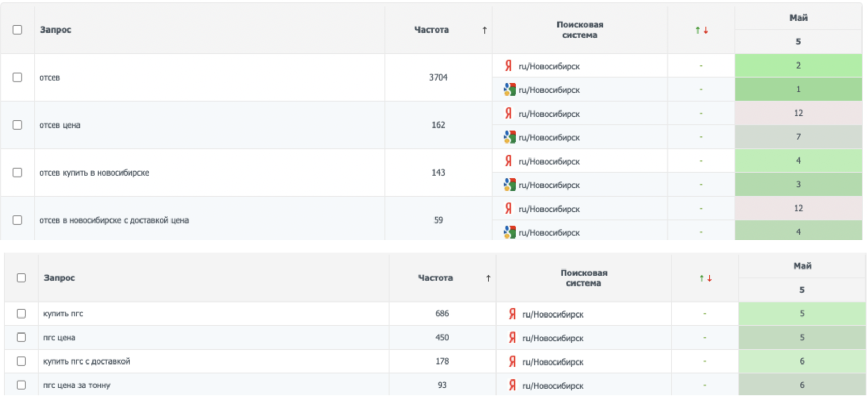The height and width of the screenshot is (396, 868).
Task: Check the box for отсев цена
Action: click(x=18, y=125)
